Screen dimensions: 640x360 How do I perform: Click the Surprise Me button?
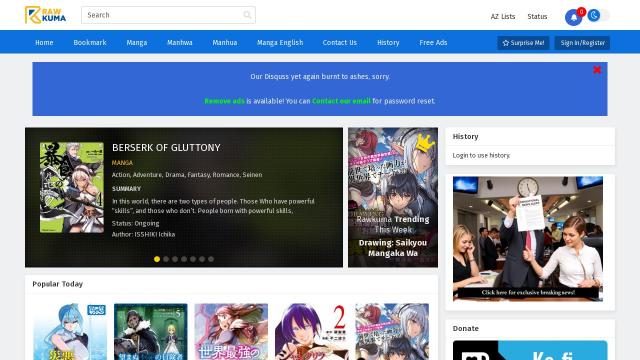(523, 43)
